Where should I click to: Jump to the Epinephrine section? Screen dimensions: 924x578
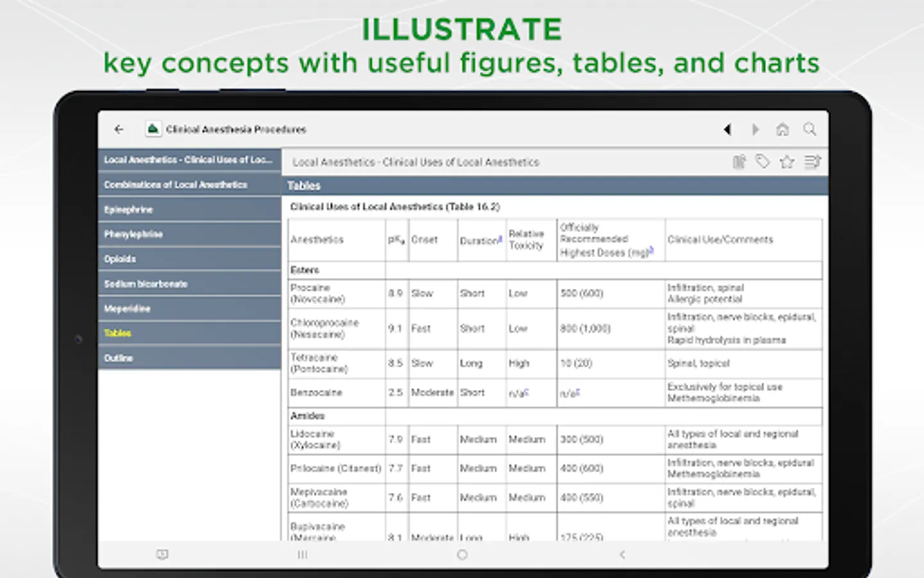[189, 209]
